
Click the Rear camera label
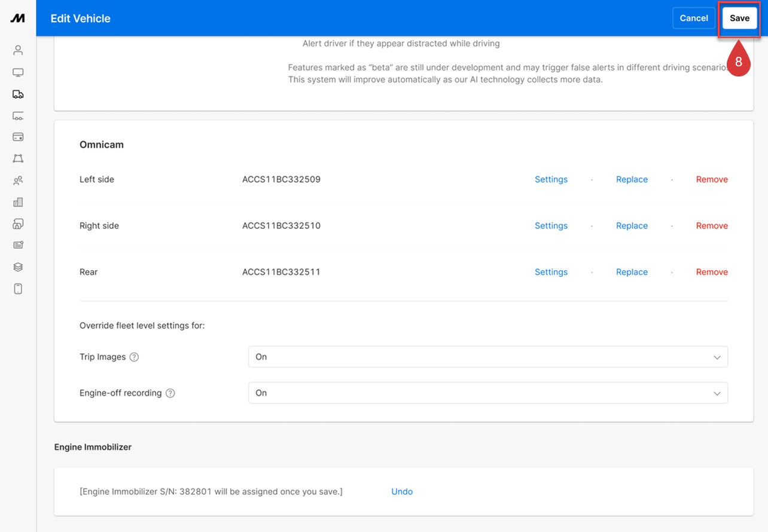click(89, 272)
